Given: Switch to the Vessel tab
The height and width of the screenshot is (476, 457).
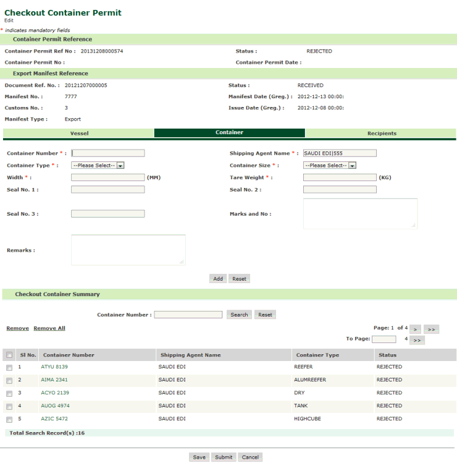Looking at the screenshot, I should pos(78,133).
